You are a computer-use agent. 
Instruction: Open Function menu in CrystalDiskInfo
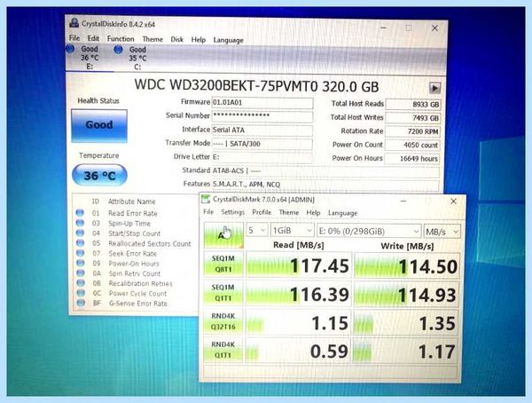[x=121, y=39]
